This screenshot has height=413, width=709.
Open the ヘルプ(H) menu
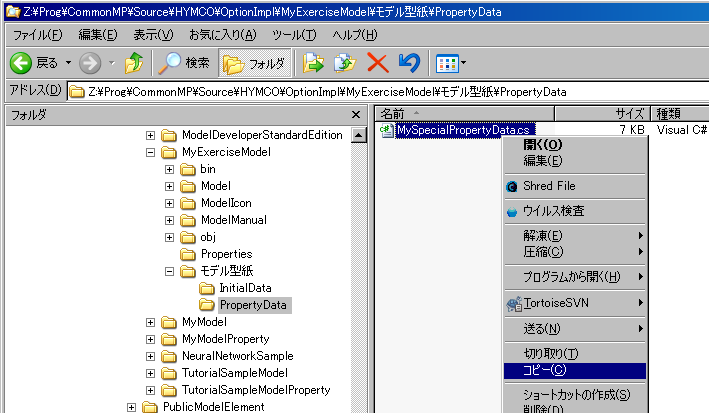click(354, 35)
